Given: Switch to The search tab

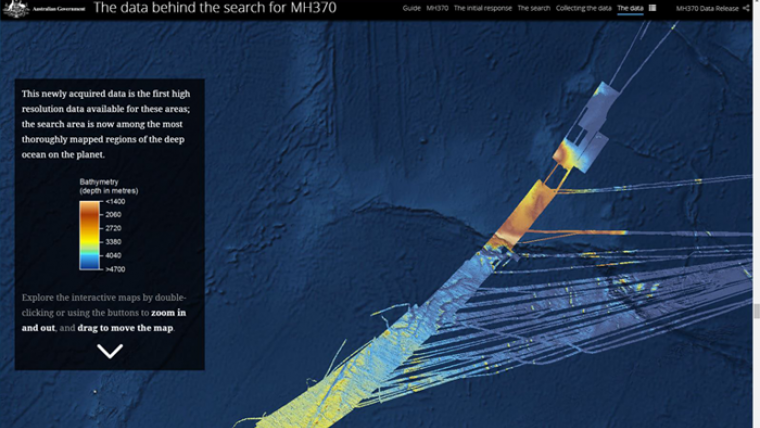Looking at the screenshot, I should [534, 8].
